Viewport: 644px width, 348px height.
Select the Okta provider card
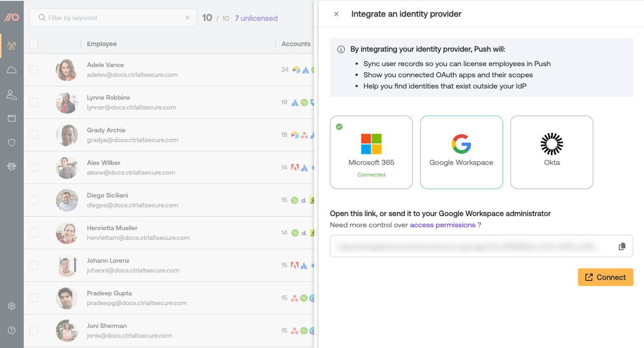coord(552,152)
